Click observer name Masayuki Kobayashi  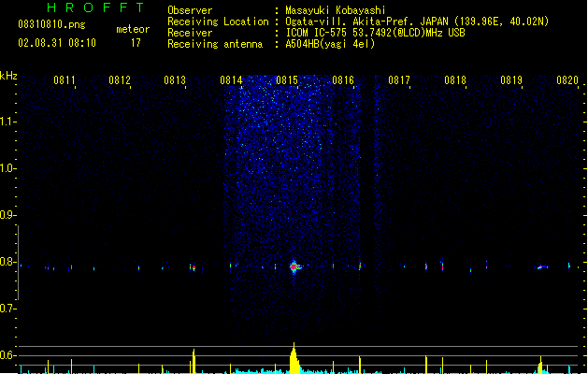coord(336,10)
